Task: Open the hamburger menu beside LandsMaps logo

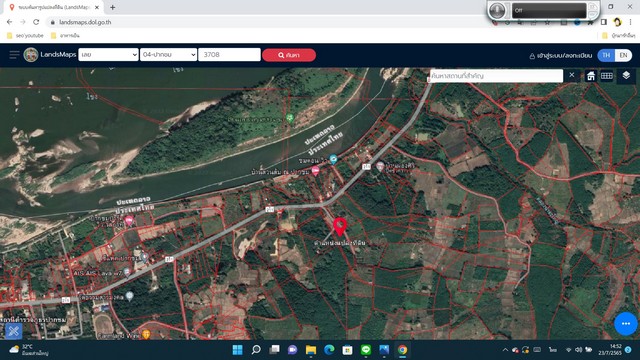Action: click(14, 55)
